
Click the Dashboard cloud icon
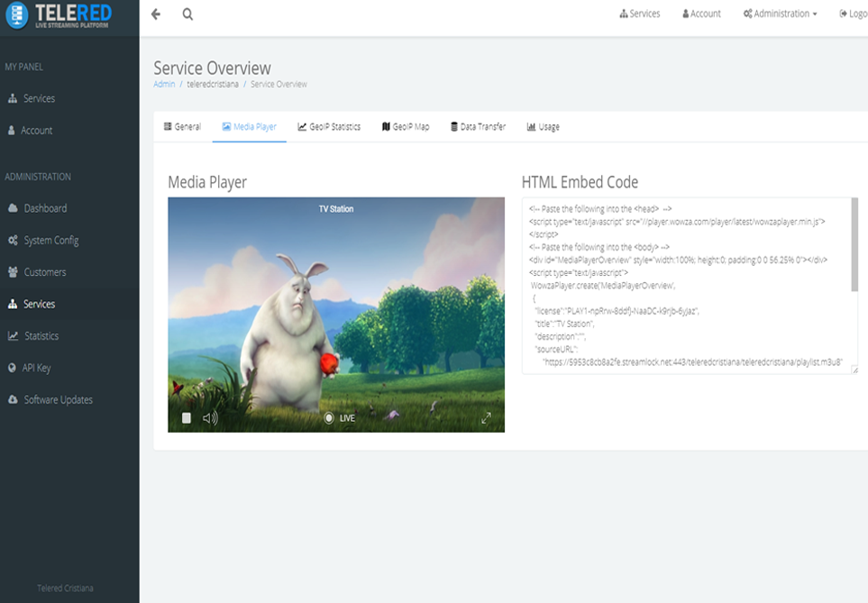13,208
